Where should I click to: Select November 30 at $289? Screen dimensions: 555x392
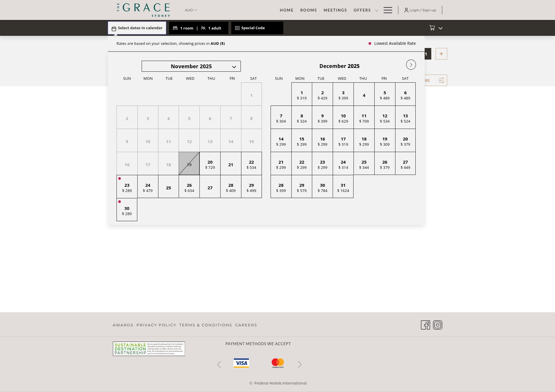(127, 210)
